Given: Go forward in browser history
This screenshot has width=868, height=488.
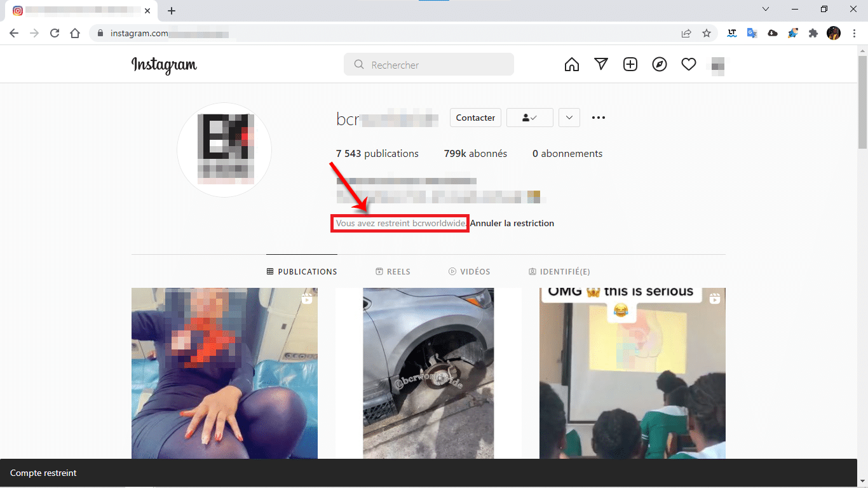Looking at the screenshot, I should 34,33.
